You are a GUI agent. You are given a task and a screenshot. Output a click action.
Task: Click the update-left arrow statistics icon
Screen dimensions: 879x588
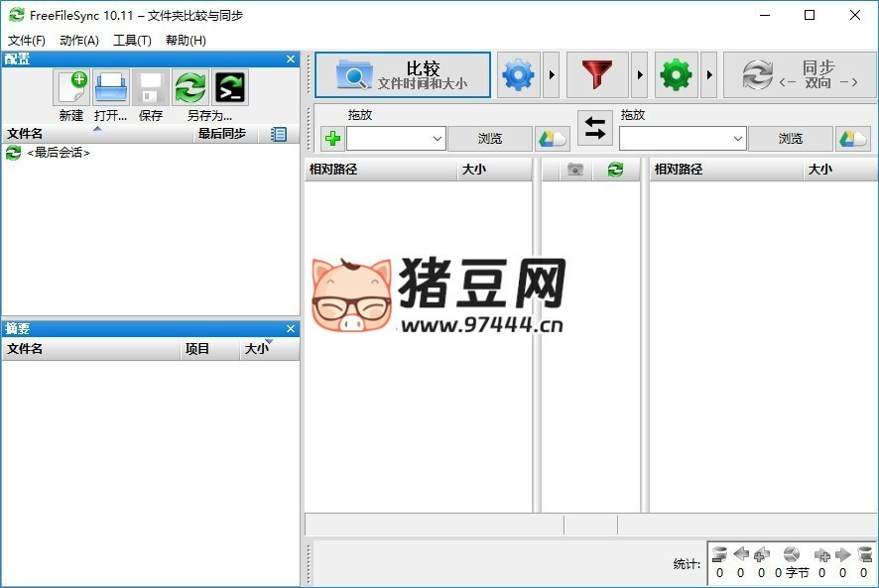741,554
